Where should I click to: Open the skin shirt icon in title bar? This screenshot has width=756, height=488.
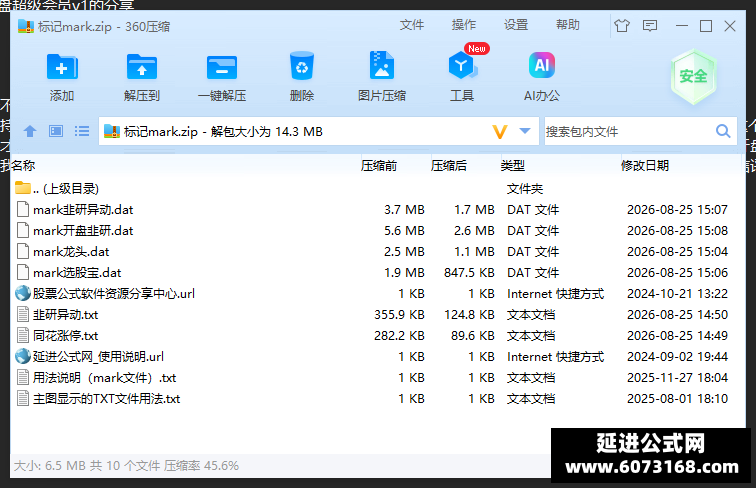click(x=622, y=25)
